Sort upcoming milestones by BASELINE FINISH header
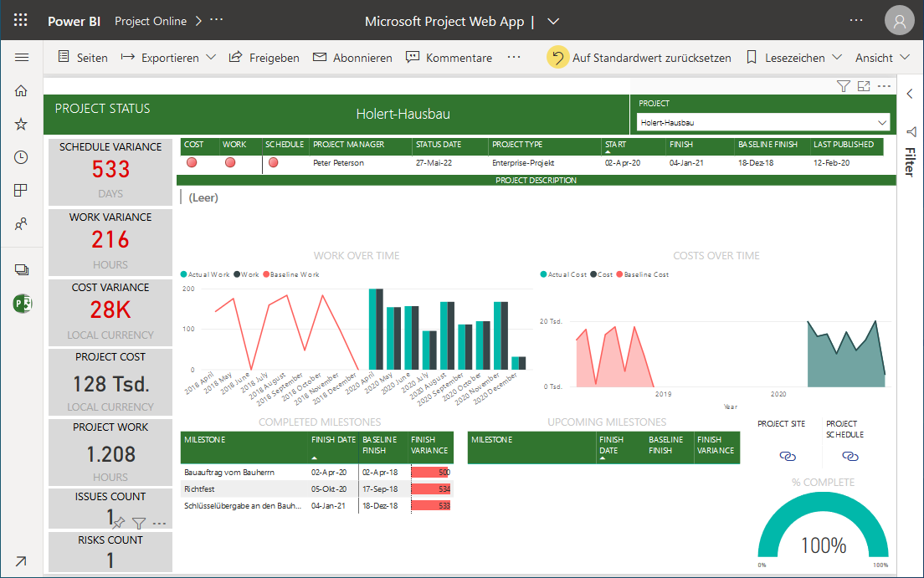 [x=666, y=445]
